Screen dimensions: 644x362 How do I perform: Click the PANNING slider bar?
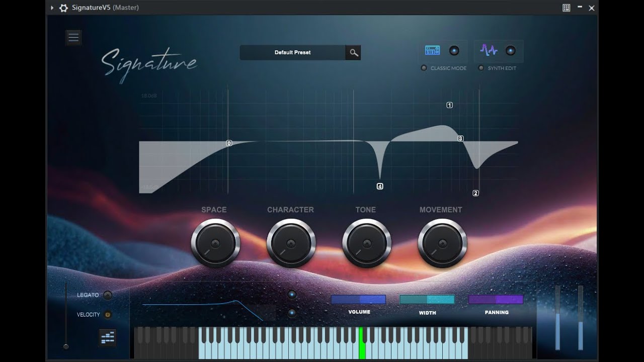pyautogui.click(x=496, y=300)
